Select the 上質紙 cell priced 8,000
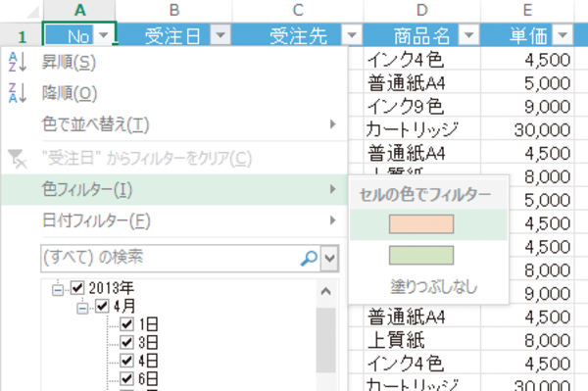The height and width of the screenshot is (391, 588). [x=421, y=340]
